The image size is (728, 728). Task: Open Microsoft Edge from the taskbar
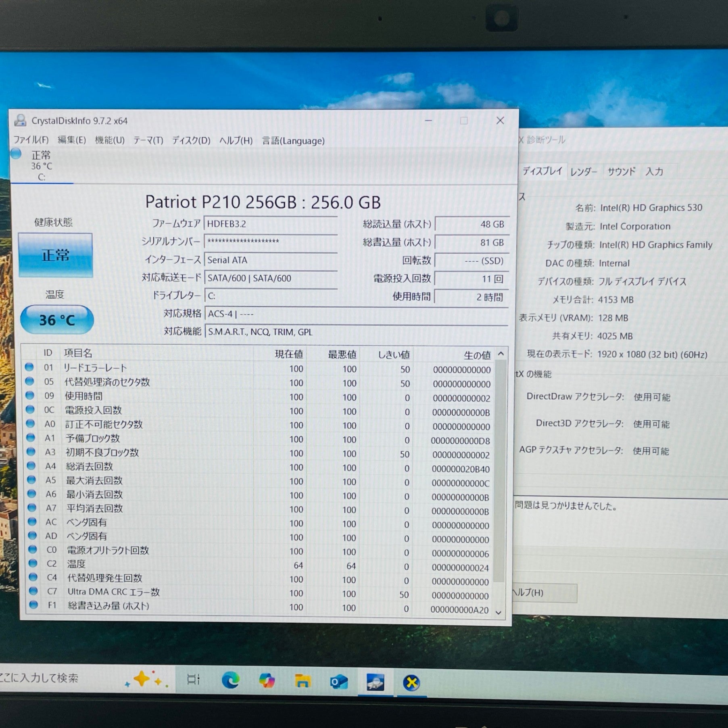(231, 681)
